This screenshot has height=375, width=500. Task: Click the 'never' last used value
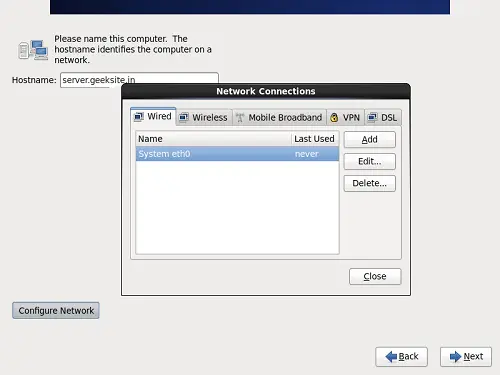pos(307,154)
